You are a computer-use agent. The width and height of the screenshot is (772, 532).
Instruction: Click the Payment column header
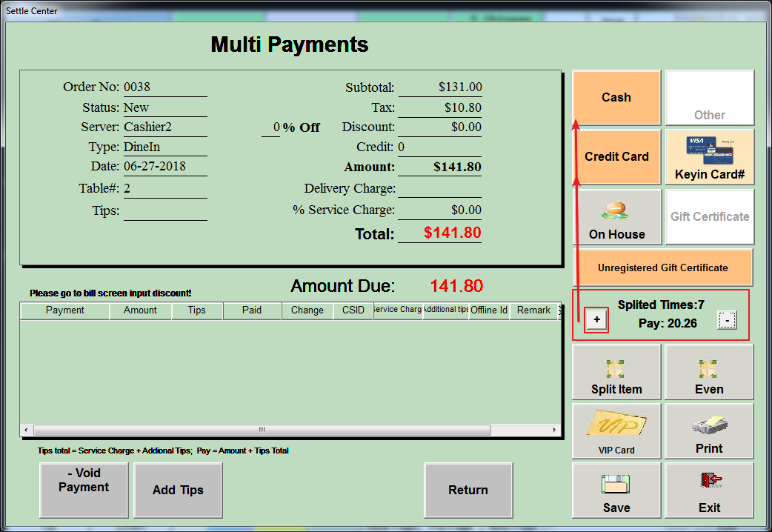64,310
